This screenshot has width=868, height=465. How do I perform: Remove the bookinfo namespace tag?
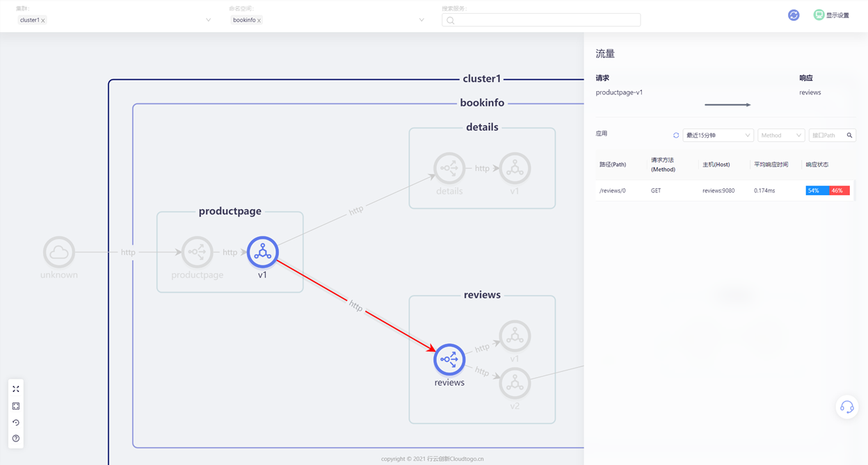click(x=259, y=21)
